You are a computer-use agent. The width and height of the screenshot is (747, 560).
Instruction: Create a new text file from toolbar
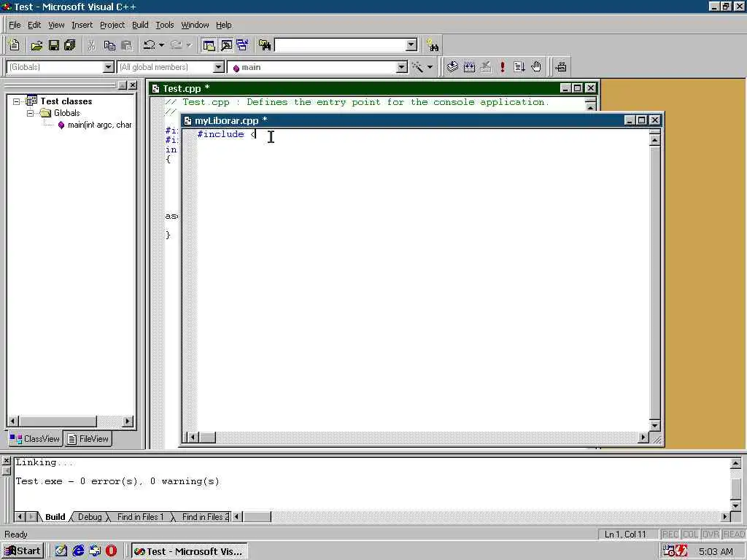click(x=15, y=45)
